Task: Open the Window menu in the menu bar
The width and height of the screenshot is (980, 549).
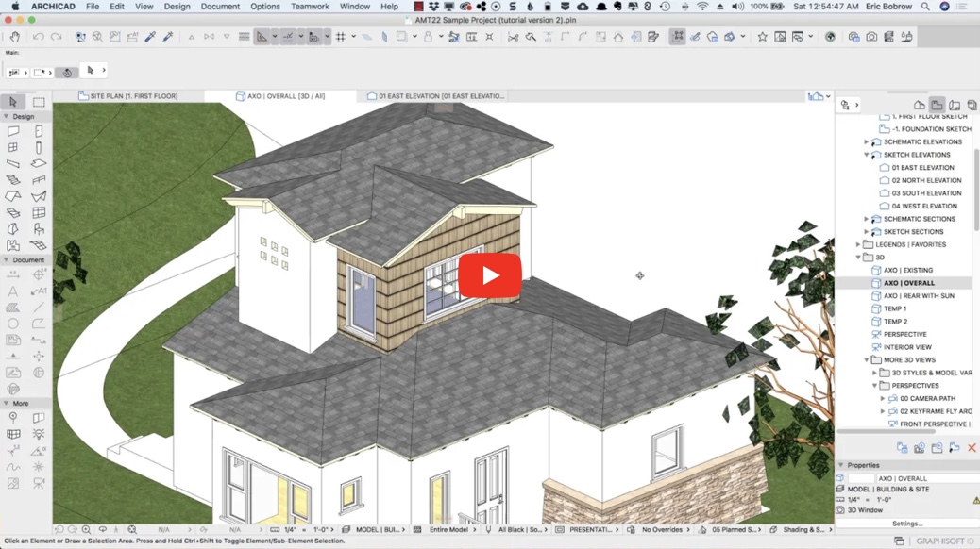Action: tap(354, 6)
